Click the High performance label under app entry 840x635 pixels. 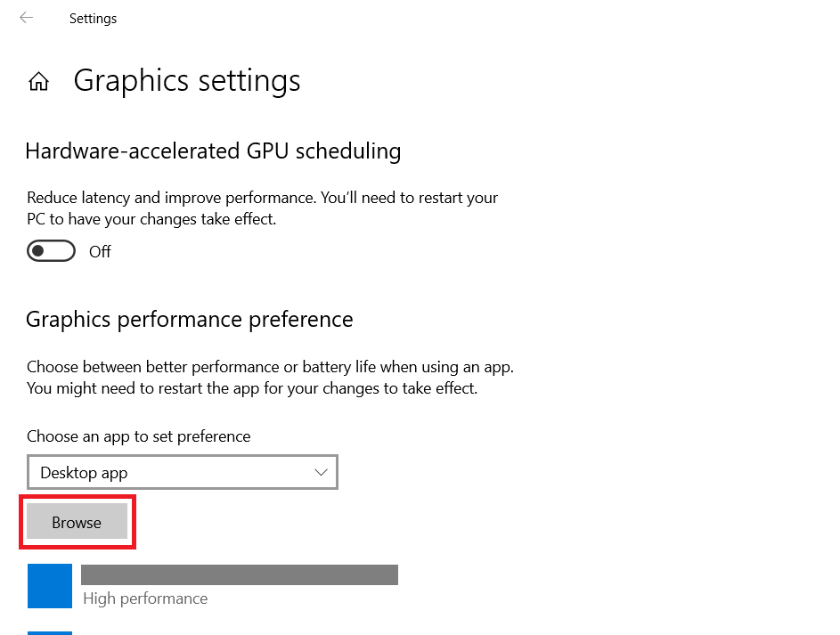[x=145, y=598]
